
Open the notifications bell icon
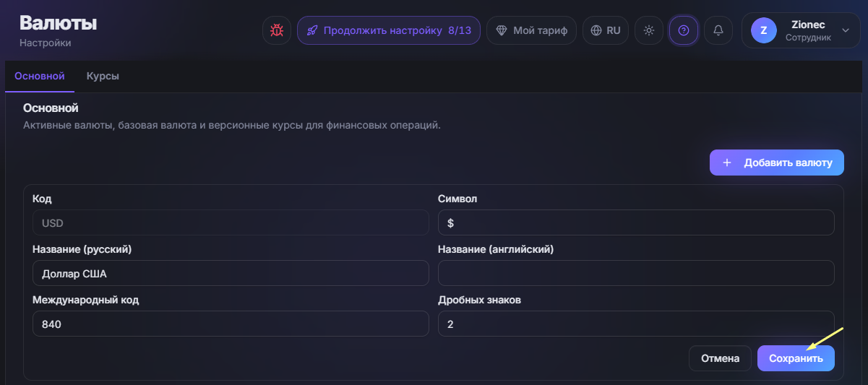pyautogui.click(x=718, y=30)
